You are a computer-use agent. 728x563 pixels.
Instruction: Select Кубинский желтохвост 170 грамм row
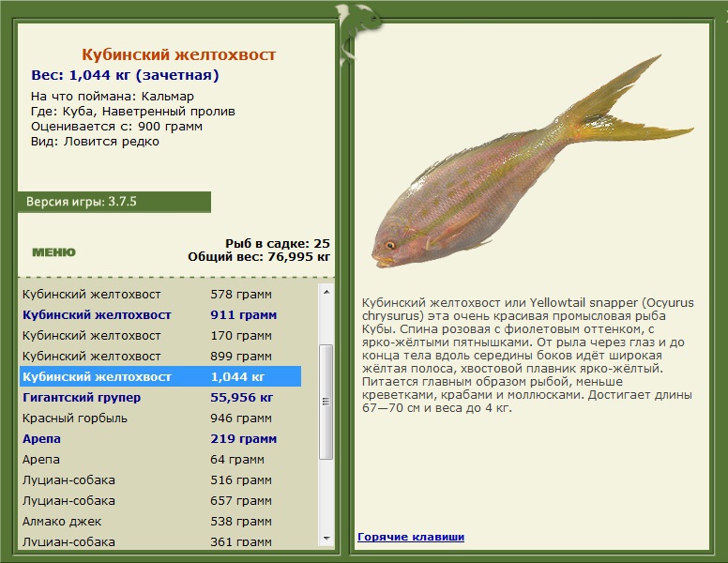(160, 335)
